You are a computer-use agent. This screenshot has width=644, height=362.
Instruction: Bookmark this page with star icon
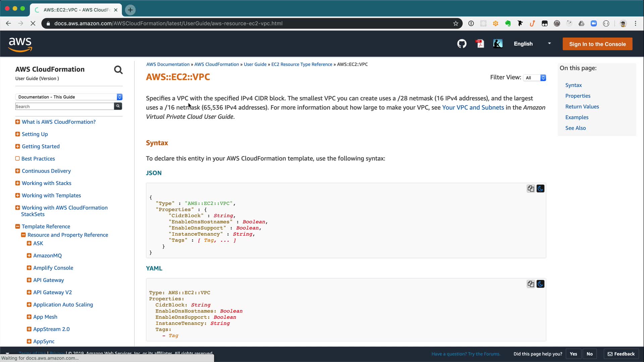point(455,23)
